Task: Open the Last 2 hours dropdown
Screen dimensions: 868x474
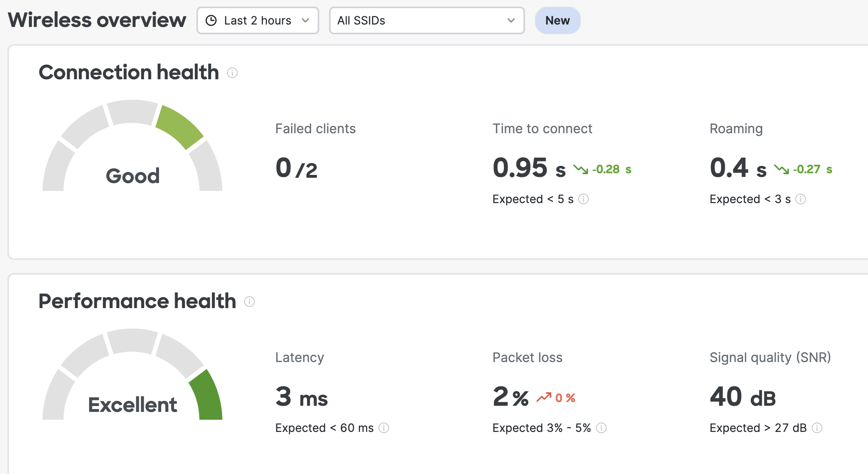Action: tap(258, 20)
